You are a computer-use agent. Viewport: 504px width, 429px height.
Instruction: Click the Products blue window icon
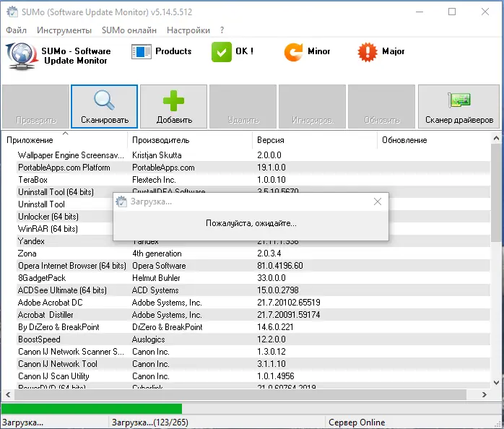(141, 51)
